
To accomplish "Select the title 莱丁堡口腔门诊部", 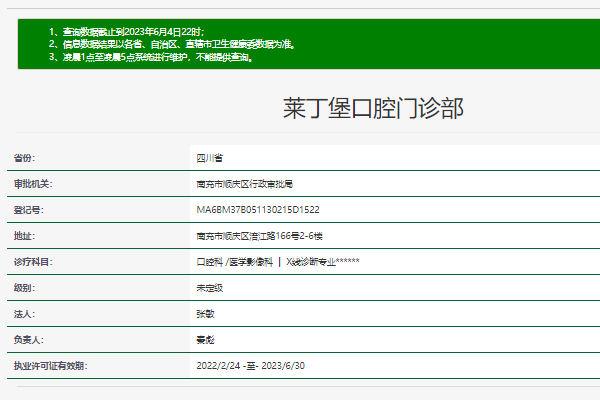I will pyautogui.click(x=373, y=108).
